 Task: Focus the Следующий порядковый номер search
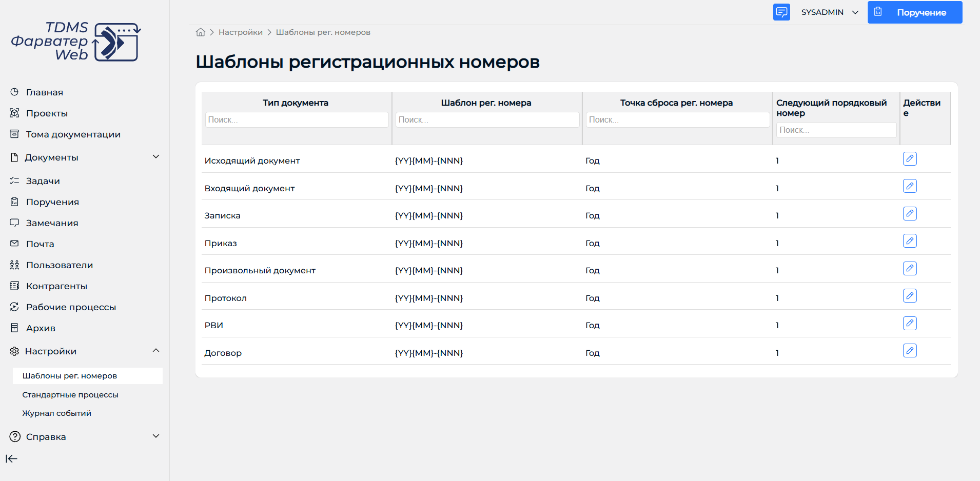[x=836, y=130]
